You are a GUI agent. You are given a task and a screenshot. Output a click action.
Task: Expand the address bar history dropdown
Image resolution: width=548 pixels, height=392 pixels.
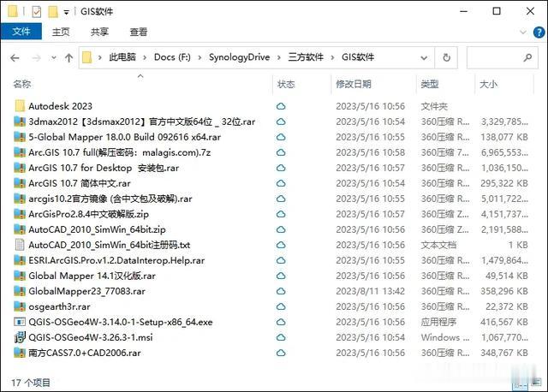424,57
